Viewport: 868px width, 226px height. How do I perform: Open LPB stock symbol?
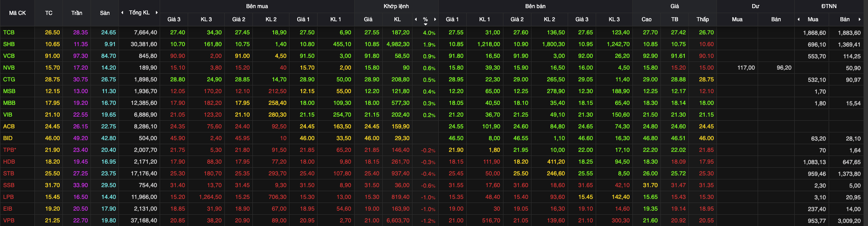9,197
